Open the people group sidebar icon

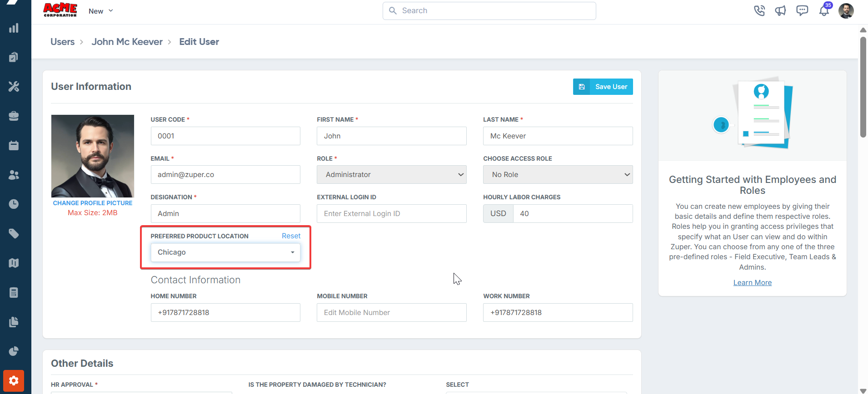[14, 175]
